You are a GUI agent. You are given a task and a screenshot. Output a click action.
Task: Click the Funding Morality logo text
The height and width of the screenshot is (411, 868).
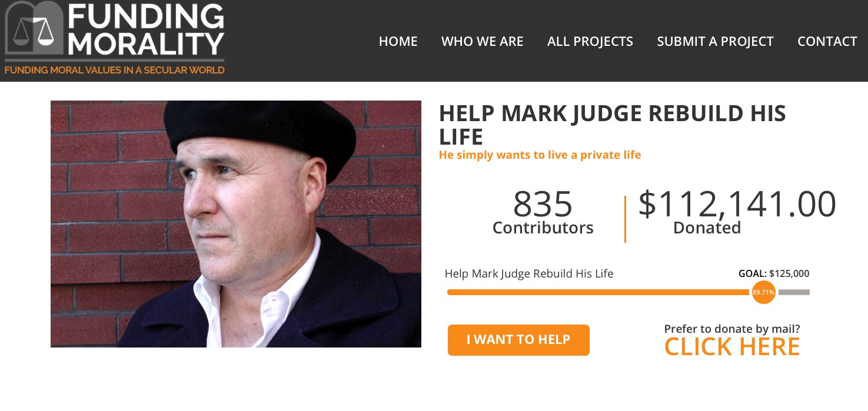coord(146,29)
